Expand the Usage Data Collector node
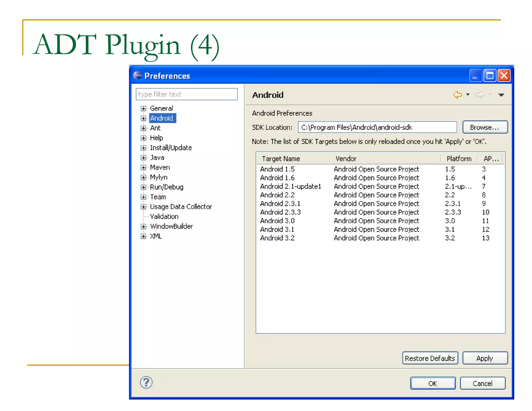The width and height of the screenshot is (532, 411). pos(143,207)
